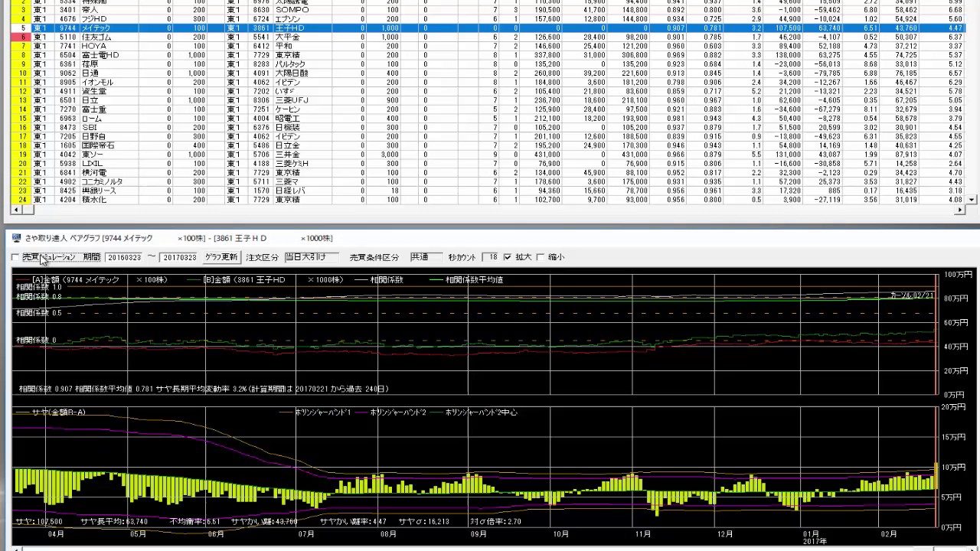Open the 注文区分 box showing 当日大引け
This screenshot has width=980, height=551.
click(310, 258)
